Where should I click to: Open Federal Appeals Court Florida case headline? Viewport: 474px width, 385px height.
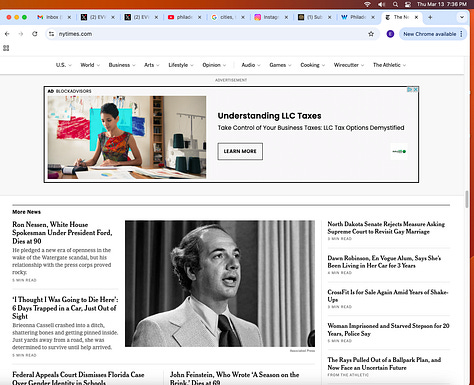click(78, 378)
